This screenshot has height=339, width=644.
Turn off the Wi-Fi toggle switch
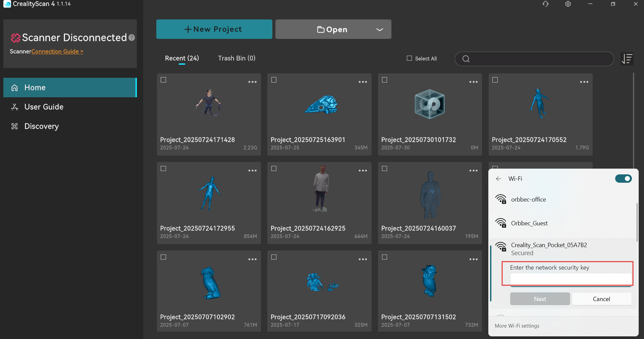[623, 179]
